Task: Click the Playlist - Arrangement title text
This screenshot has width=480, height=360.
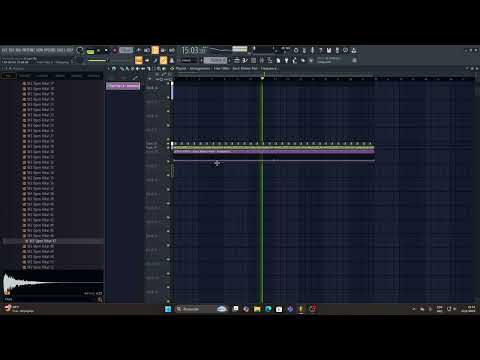Action: [x=193, y=69]
